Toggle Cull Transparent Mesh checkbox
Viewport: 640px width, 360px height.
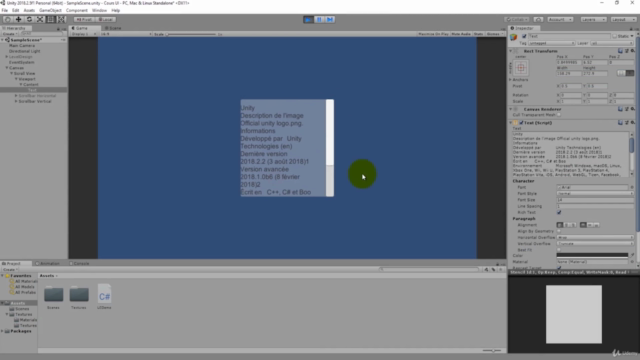click(559, 115)
